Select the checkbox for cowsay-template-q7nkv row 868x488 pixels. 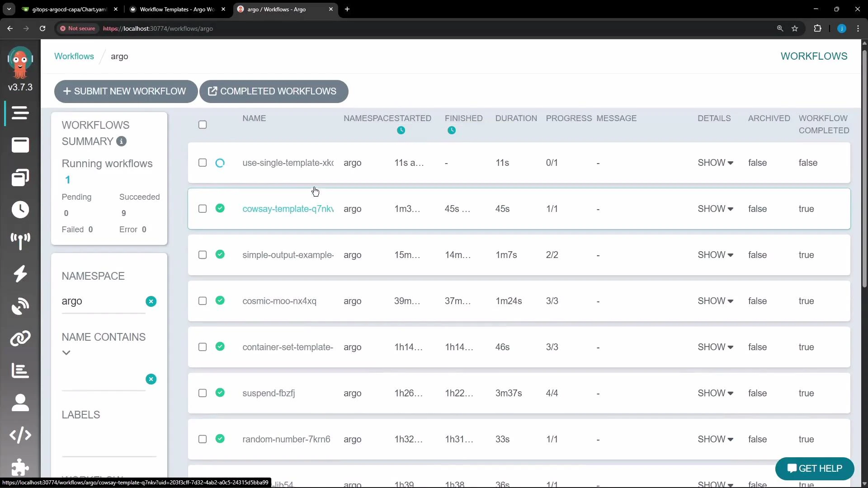202,209
